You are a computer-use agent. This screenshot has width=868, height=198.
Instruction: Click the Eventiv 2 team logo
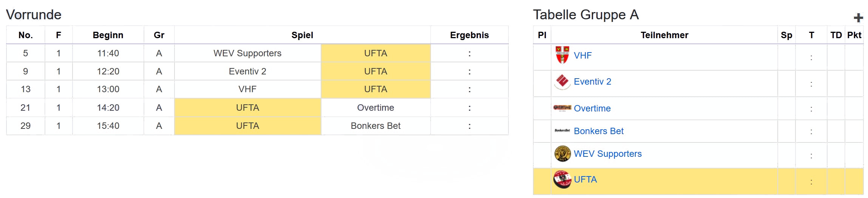pos(562,82)
